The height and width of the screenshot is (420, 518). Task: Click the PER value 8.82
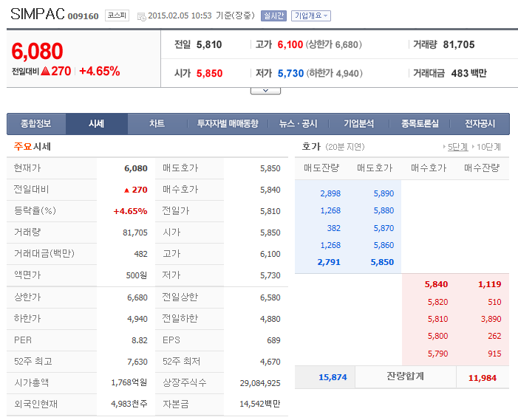140,340
